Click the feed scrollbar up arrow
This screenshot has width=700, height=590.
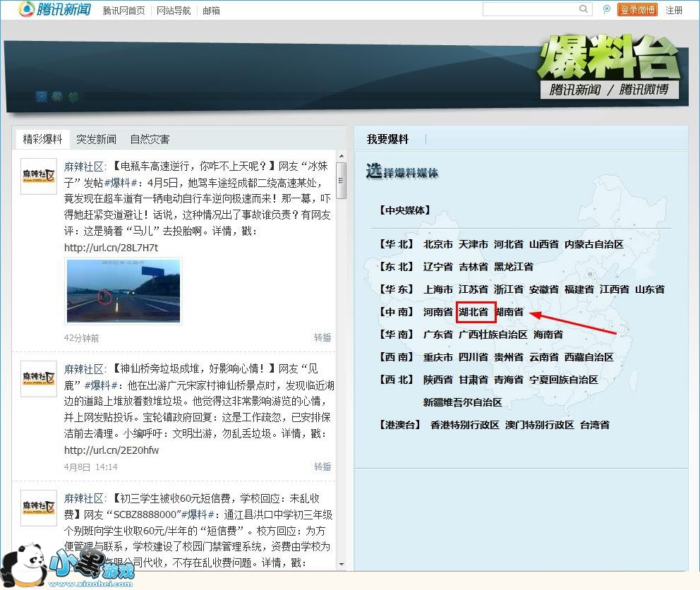[x=341, y=156]
